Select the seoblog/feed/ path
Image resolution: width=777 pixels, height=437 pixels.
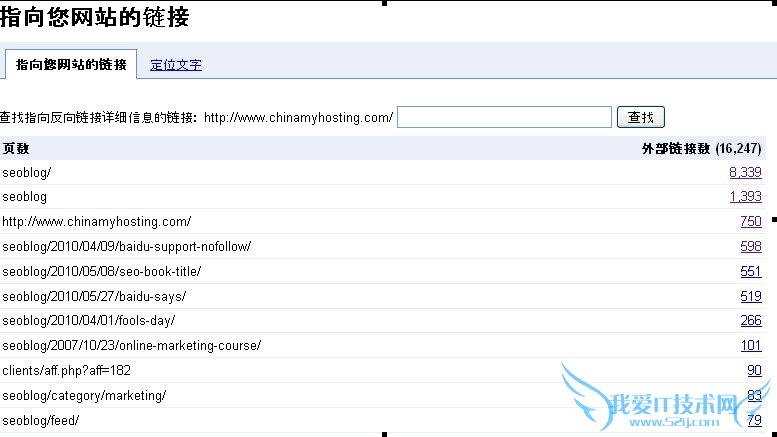tap(41, 420)
